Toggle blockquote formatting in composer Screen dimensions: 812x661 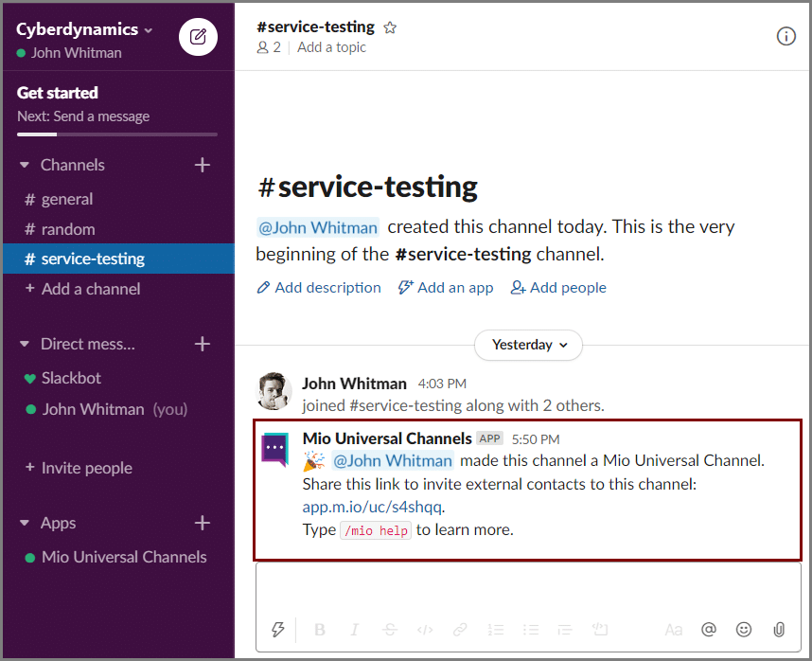pos(565,630)
